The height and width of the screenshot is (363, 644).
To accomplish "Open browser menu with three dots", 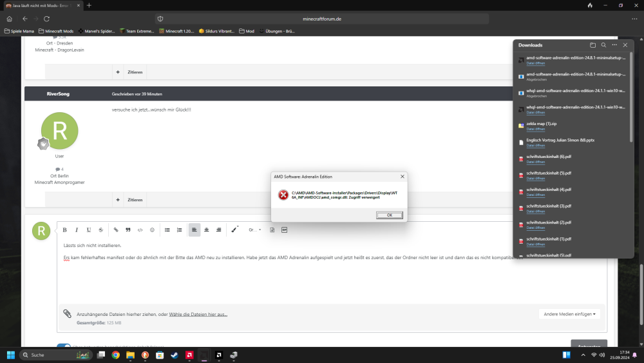I will click(634, 19).
